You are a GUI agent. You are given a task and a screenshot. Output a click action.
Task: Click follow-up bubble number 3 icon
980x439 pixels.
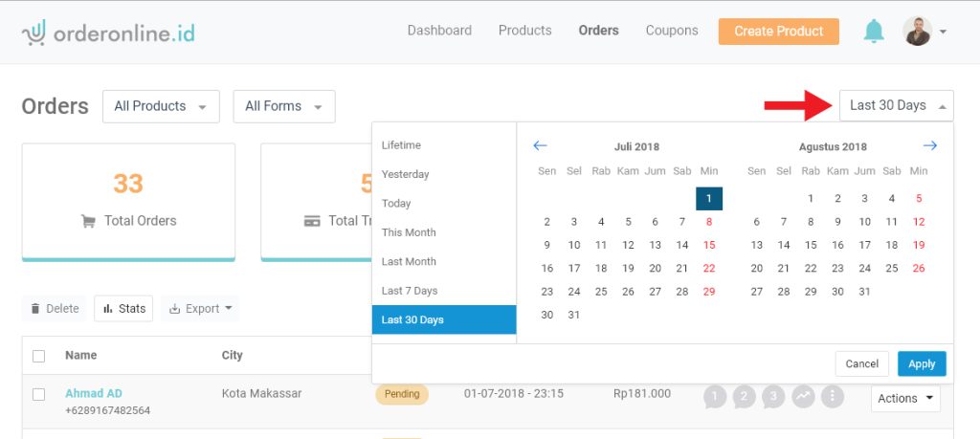coord(774,396)
